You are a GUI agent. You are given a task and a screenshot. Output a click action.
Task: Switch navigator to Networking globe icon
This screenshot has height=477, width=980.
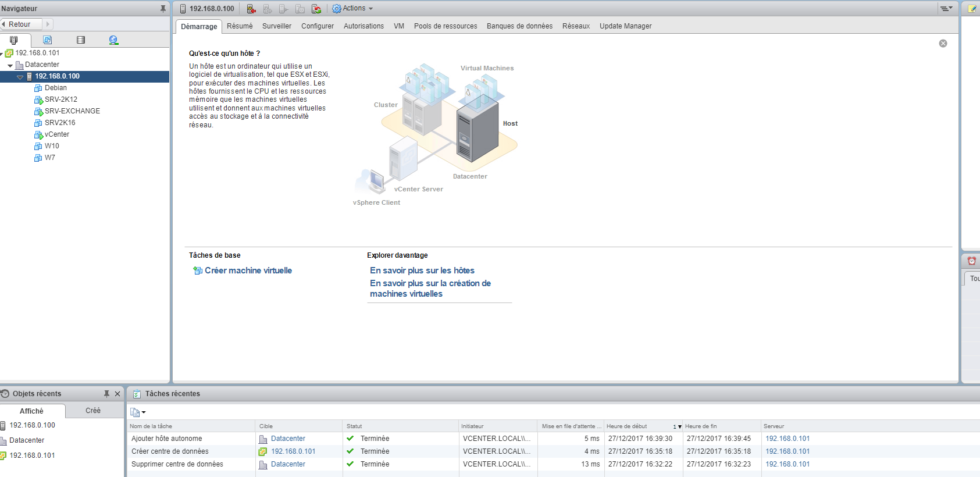113,40
